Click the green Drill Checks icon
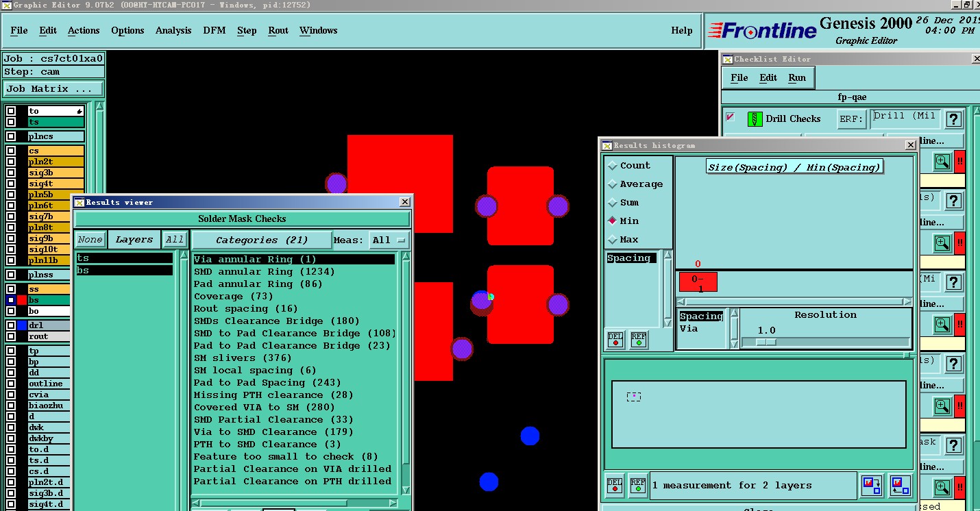The width and height of the screenshot is (980, 511). point(755,119)
